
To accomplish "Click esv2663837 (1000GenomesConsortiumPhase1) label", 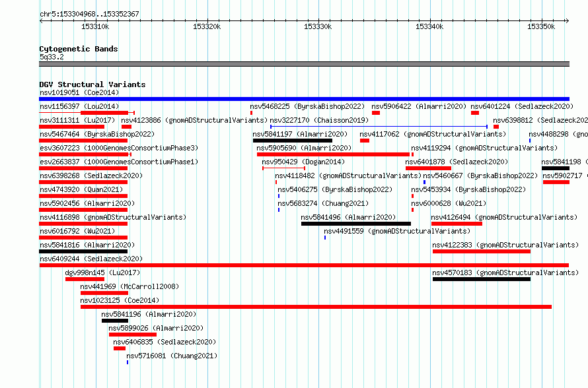I will (119, 162).
